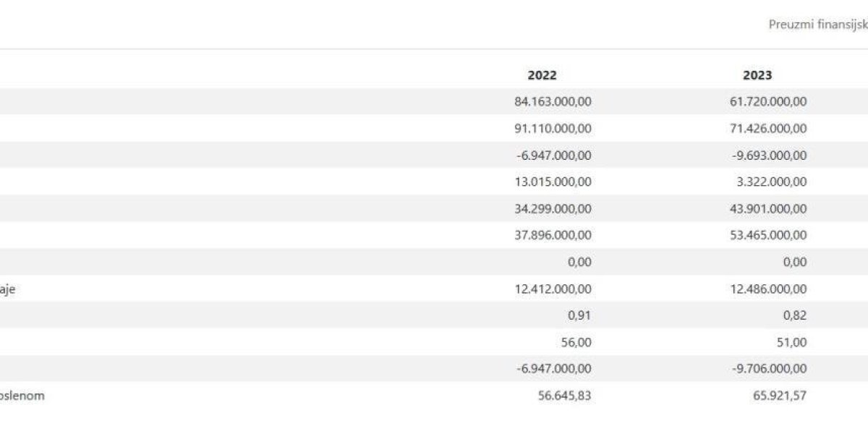
Task: Click the 2022 column header
Action: tap(542, 75)
